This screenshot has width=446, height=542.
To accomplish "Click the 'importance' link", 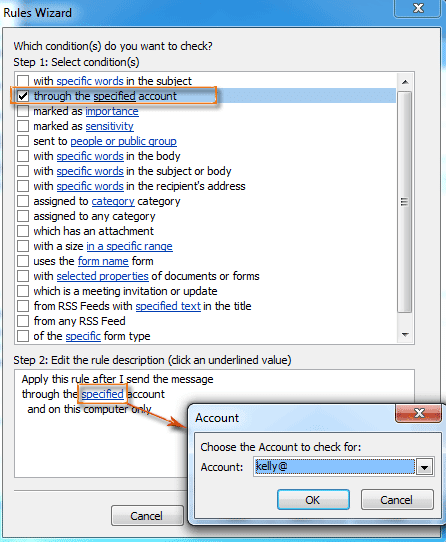I will (112, 111).
